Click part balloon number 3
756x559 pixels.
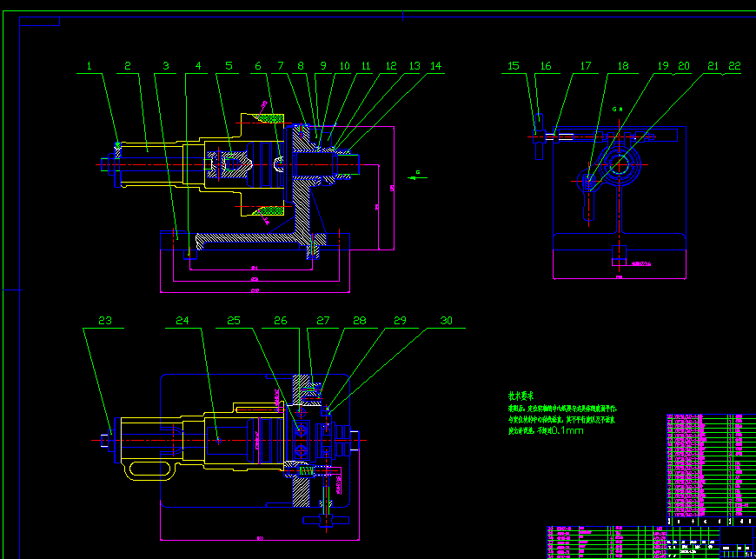(x=166, y=66)
